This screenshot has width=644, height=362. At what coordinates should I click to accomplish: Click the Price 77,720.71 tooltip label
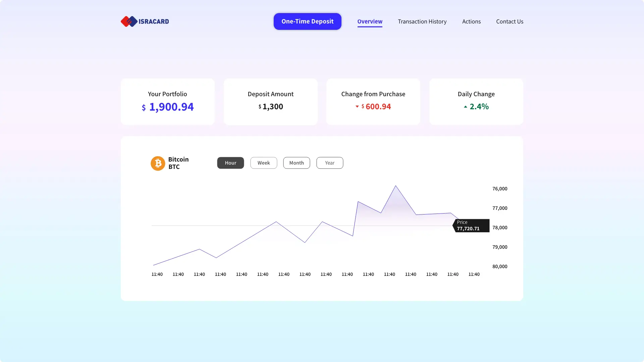tap(471, 226)
